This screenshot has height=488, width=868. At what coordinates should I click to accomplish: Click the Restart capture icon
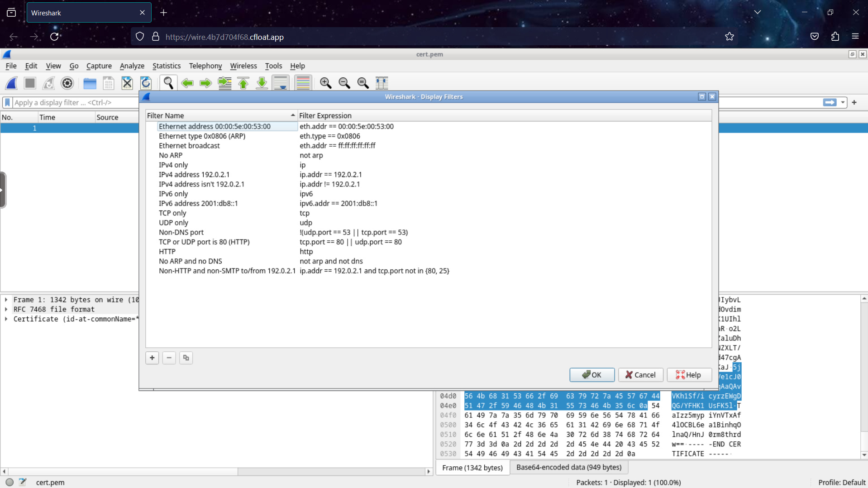tap(48, 83)
